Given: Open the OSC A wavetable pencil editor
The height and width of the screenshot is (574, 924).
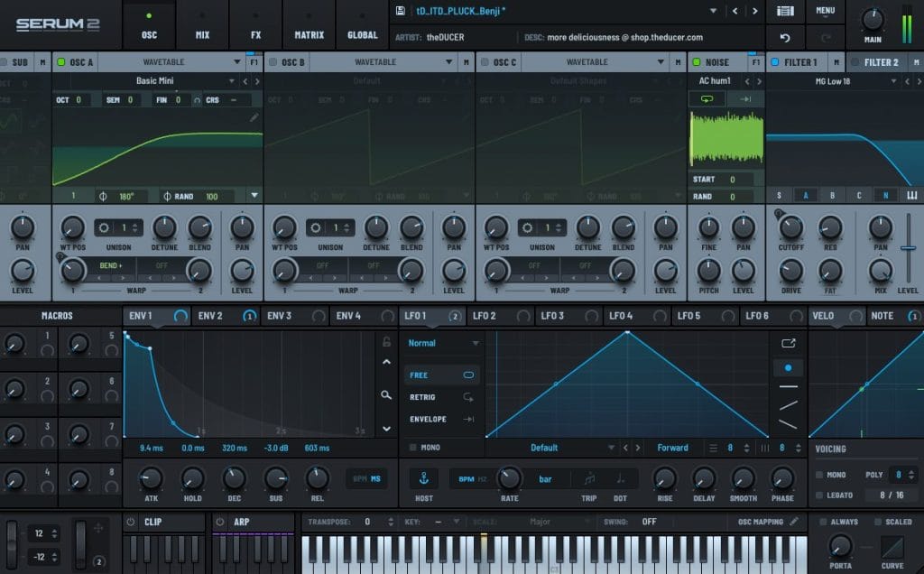Looking at the screenshot, I should 254,117.
